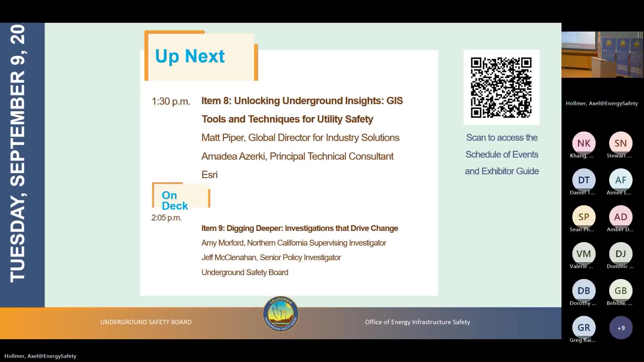Click the DB Dorothy participant avatar

[x=584, y=291]
